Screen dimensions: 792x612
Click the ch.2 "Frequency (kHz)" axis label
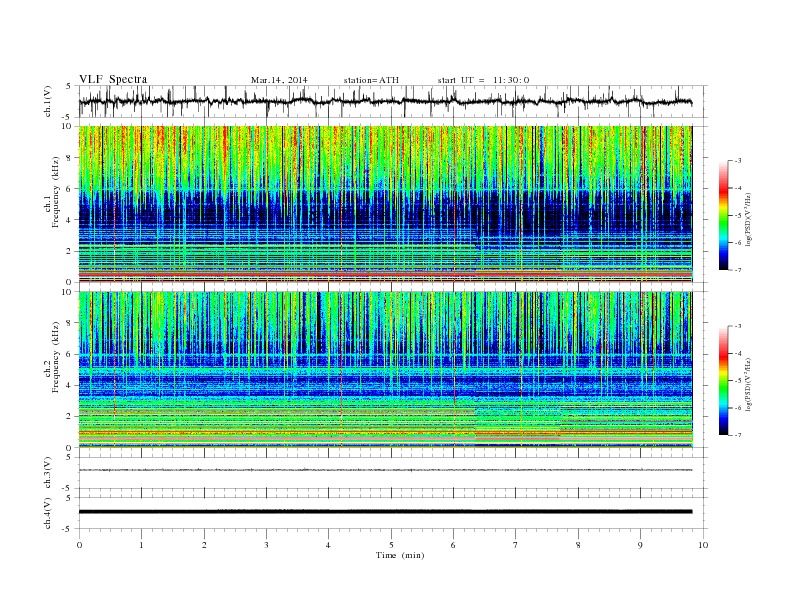click(56, 357)
